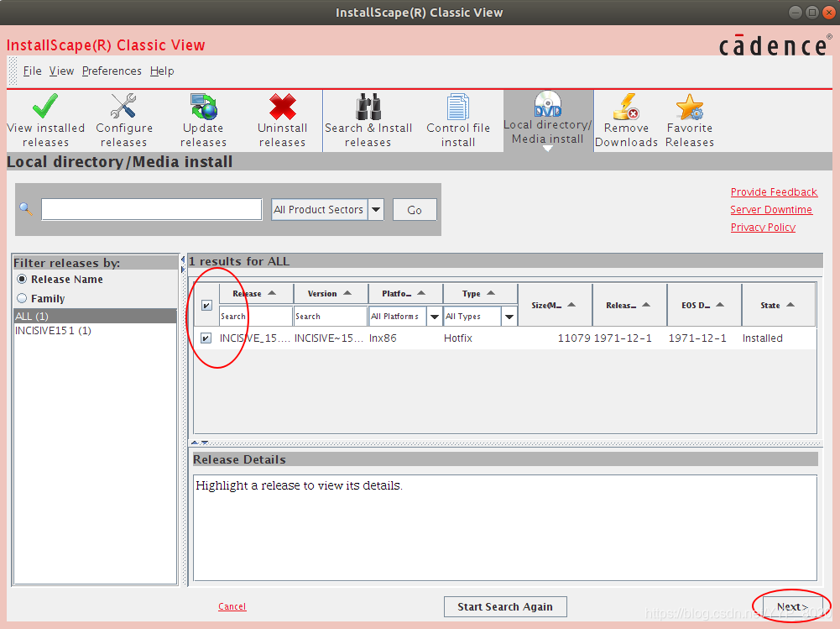The width and height of the screenshot is (840, 629).
Task: Open All Types filter dropdown
Action: coord(481,317)
